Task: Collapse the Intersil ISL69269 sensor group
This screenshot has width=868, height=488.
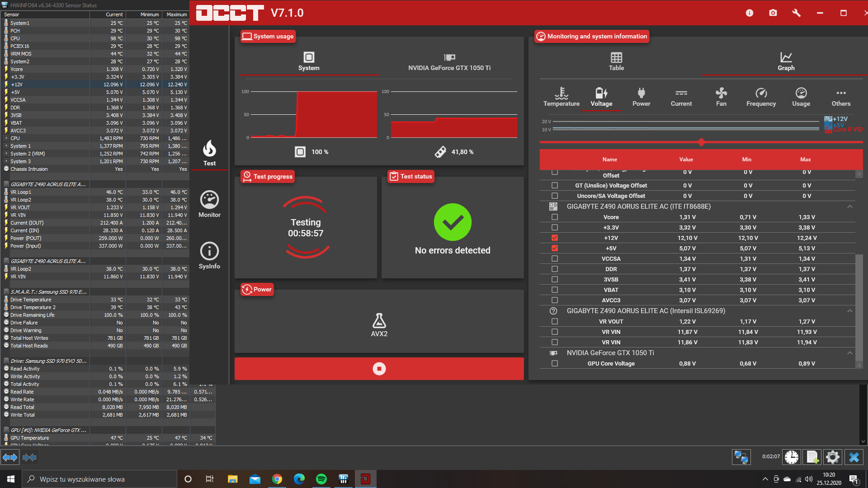Action: (850, 311)
